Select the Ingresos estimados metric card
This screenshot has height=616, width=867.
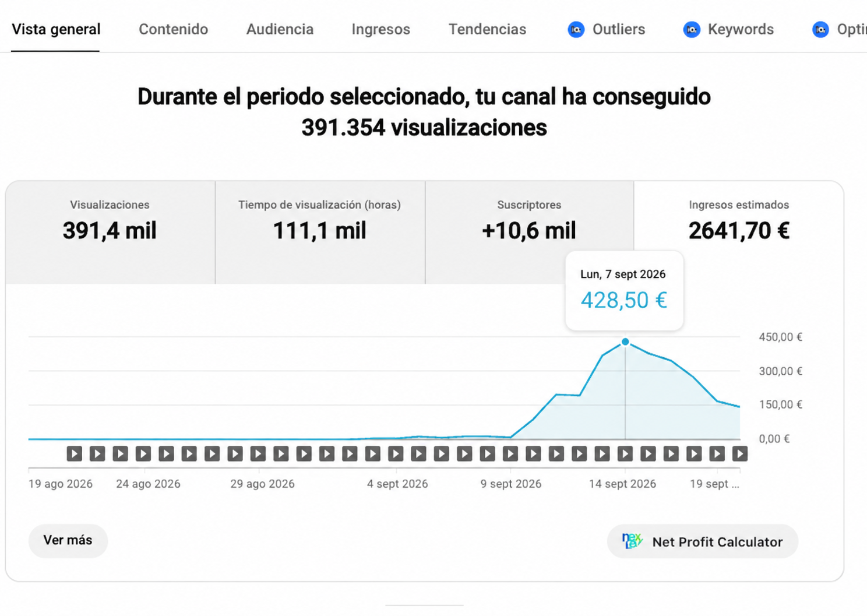[739, 233]
